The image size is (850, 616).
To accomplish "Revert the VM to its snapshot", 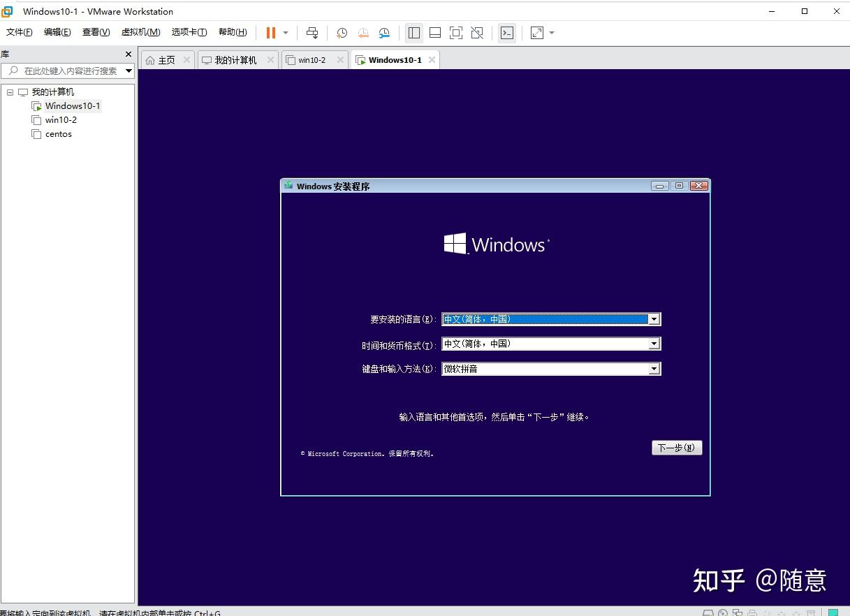I will [362, 32].
